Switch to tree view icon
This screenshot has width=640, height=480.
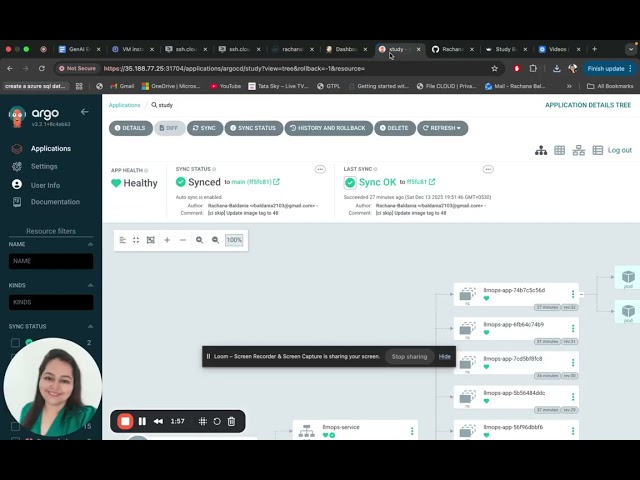[x=541, y=150]
